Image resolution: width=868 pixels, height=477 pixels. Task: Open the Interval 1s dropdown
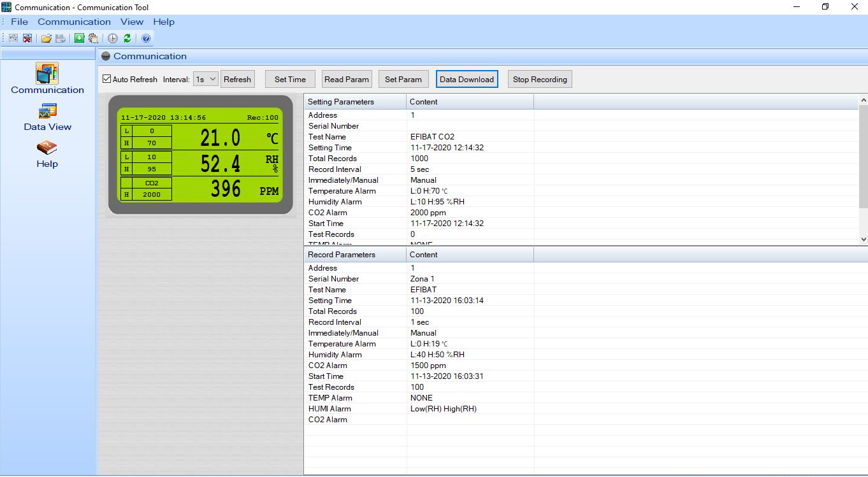(x=206, y=79)
